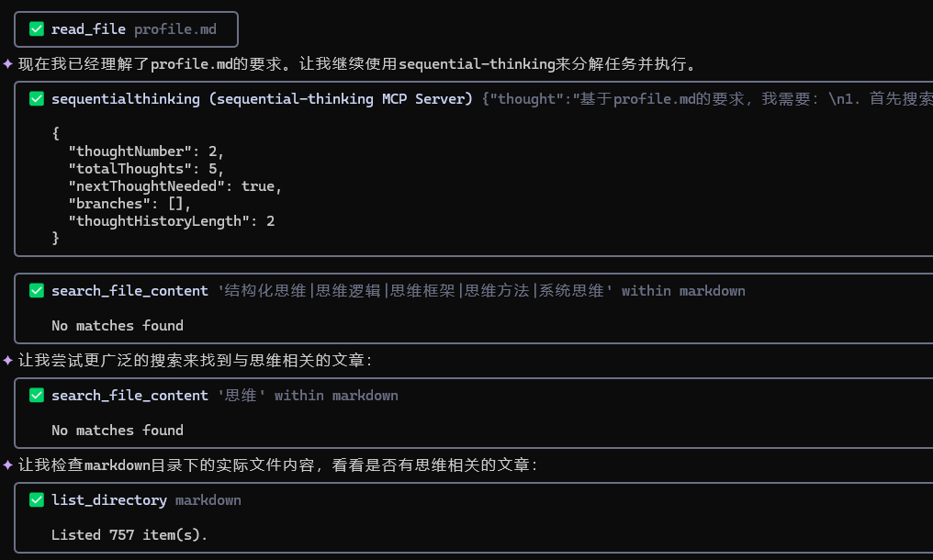Click the green checkmark beside read_file
Viewport: 933px width, 560px height.
(x=37, y=29)
